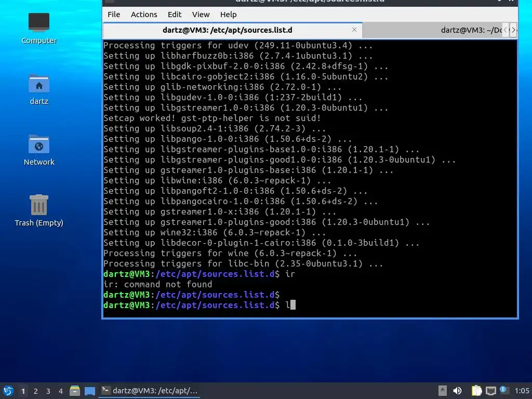The width and height of the screenshot is (532, 399).
Task: Click the tab scroll left arrow
Action: (506, 30)
